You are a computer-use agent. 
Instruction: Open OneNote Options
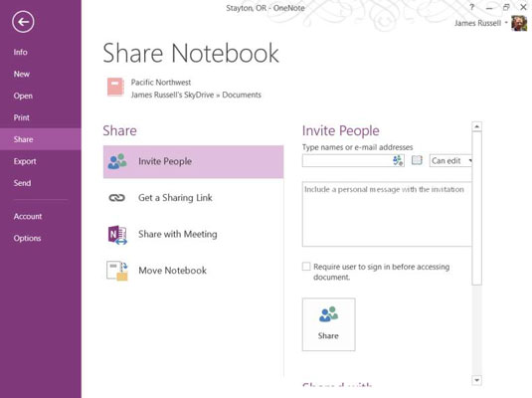pos(27,238)
